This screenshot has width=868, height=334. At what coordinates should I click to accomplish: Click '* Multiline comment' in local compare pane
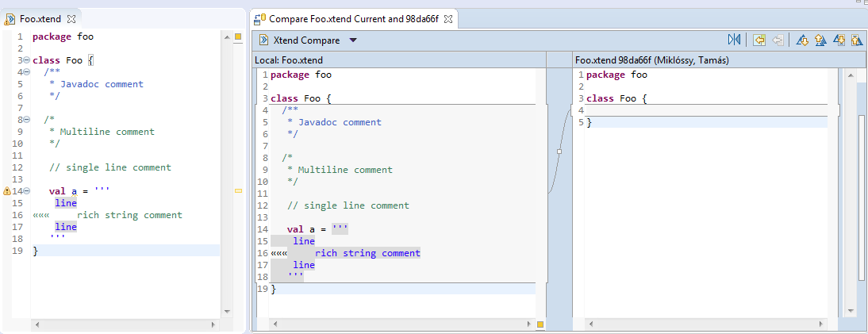point(340,170)
